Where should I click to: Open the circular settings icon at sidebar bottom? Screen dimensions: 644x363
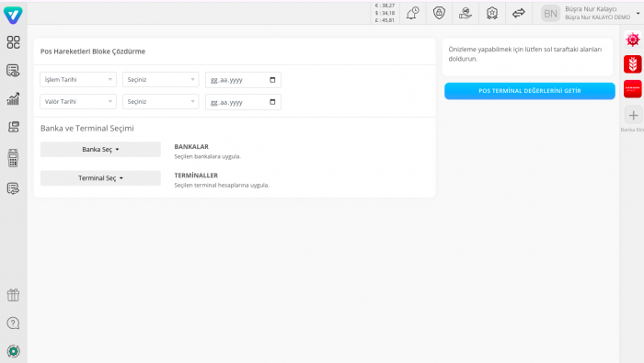pyautogui.click(x=13, y=351)
